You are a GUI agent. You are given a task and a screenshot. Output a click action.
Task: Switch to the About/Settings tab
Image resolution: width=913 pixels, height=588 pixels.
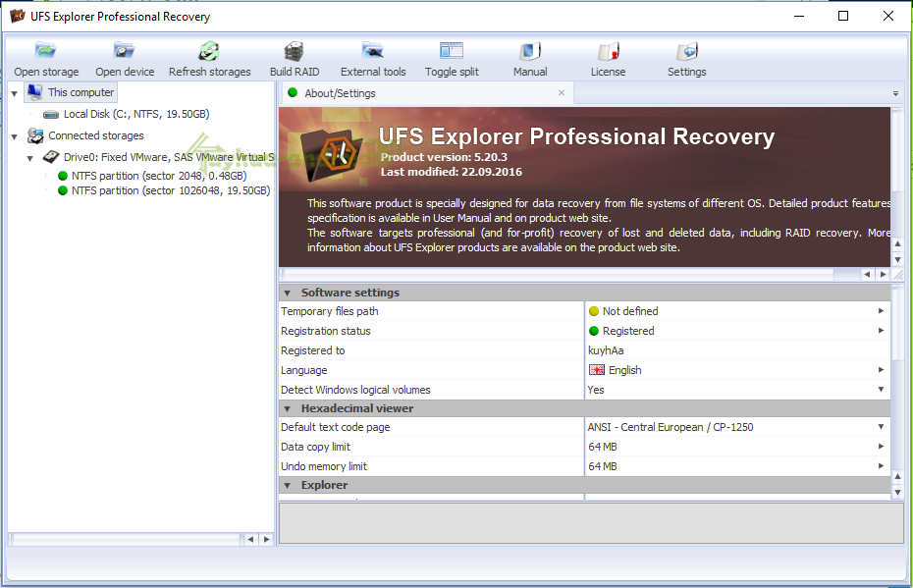click(x=427, y=93)
